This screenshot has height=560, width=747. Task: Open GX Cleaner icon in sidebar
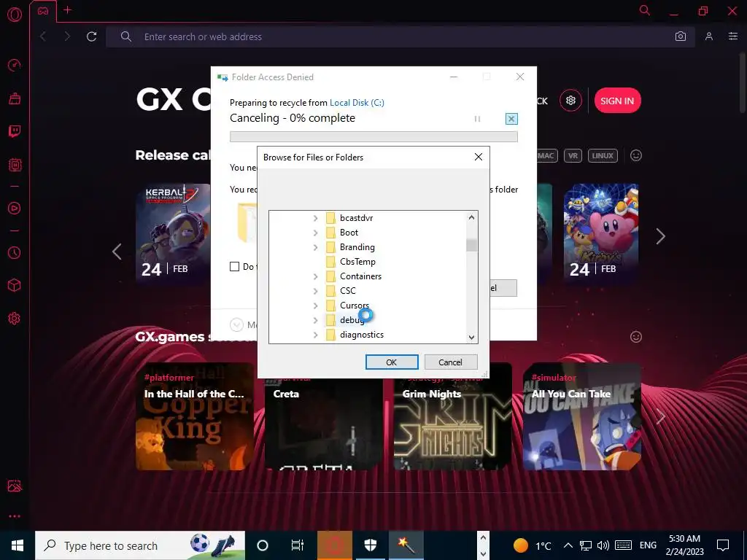click(x=15, y=98)
